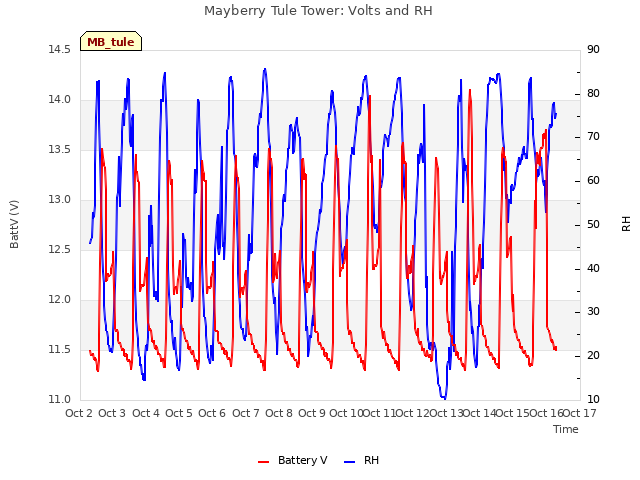This screenshot has height=480, width=640.
Task: Click the 11.0 left axis tick label
Action: point(60,400)
